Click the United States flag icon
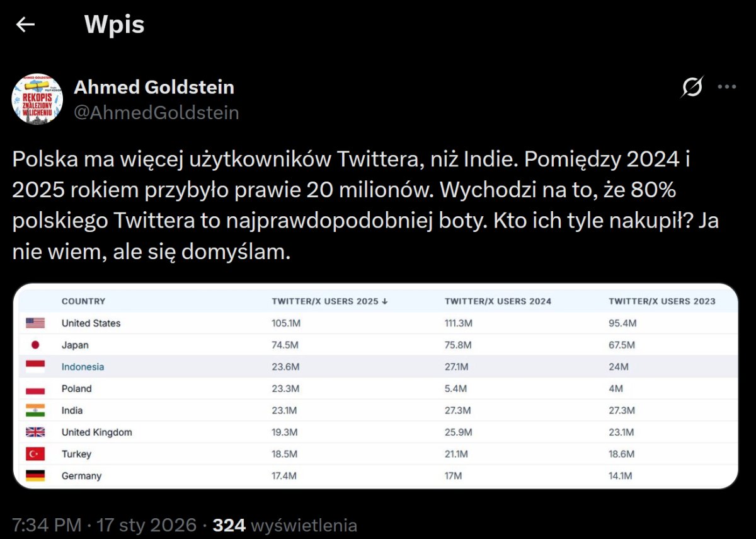Image resolution: width=756 pixels, height=539 pixels. 35,323
